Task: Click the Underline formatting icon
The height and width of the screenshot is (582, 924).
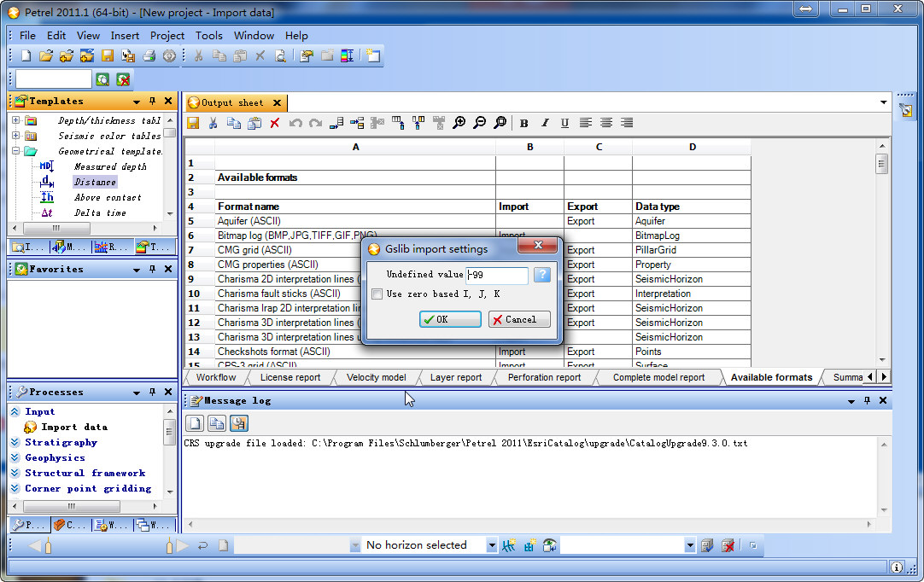Action: pos(564,123)
